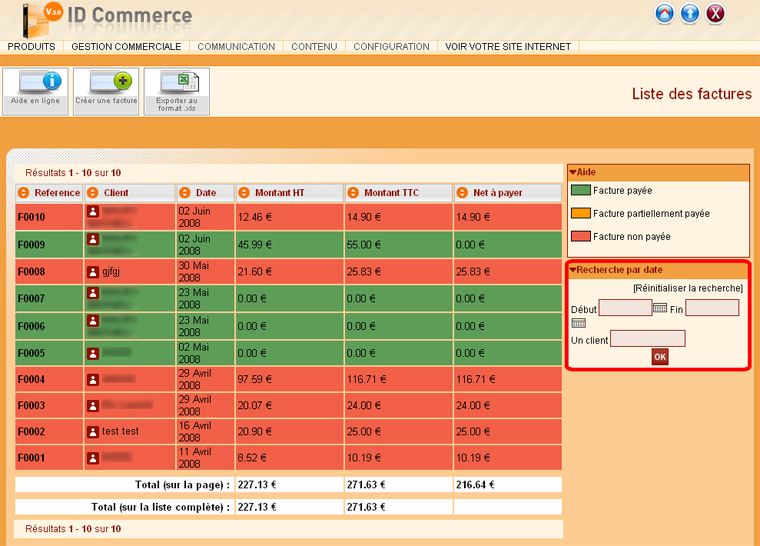Sort by Montant HT column icon
This screenshot has width=760, height=546.
pyautogui.click(x=244, y=193)
